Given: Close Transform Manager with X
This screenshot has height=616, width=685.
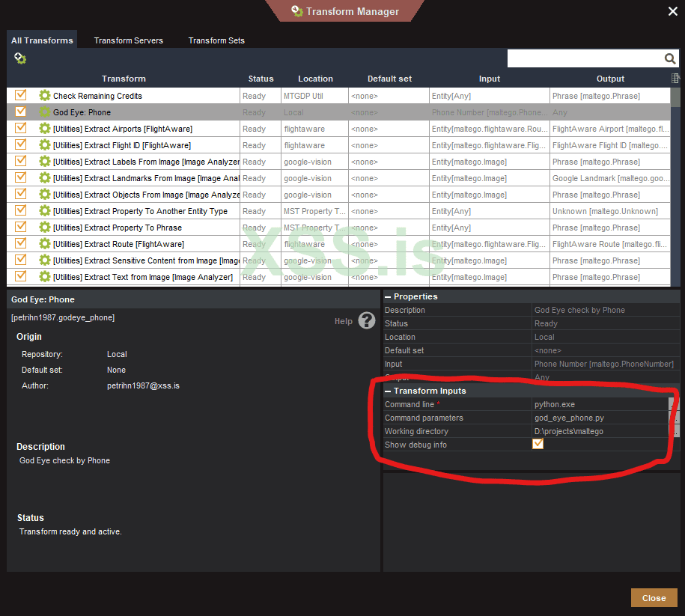Looking at the screenshot, I should coord(673,11).
